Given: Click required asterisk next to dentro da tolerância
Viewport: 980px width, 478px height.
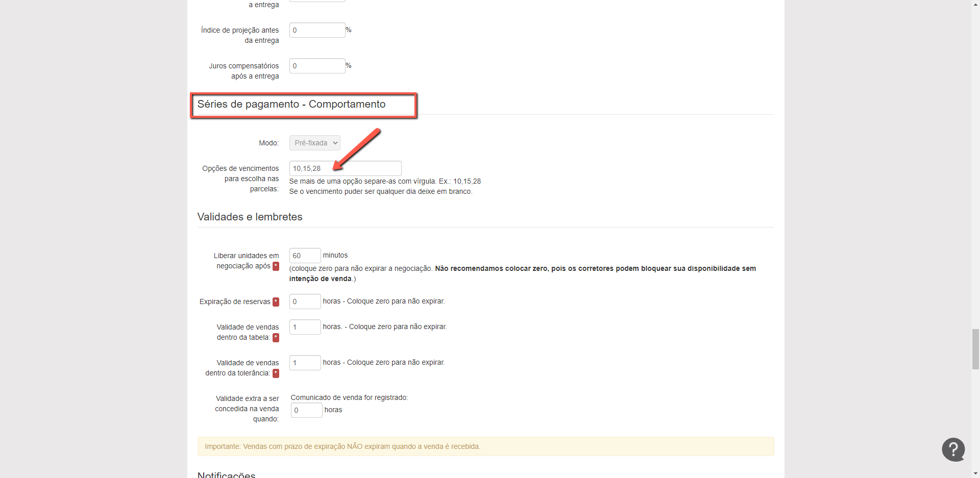Looking at the screenshot, I should (276, 373).
